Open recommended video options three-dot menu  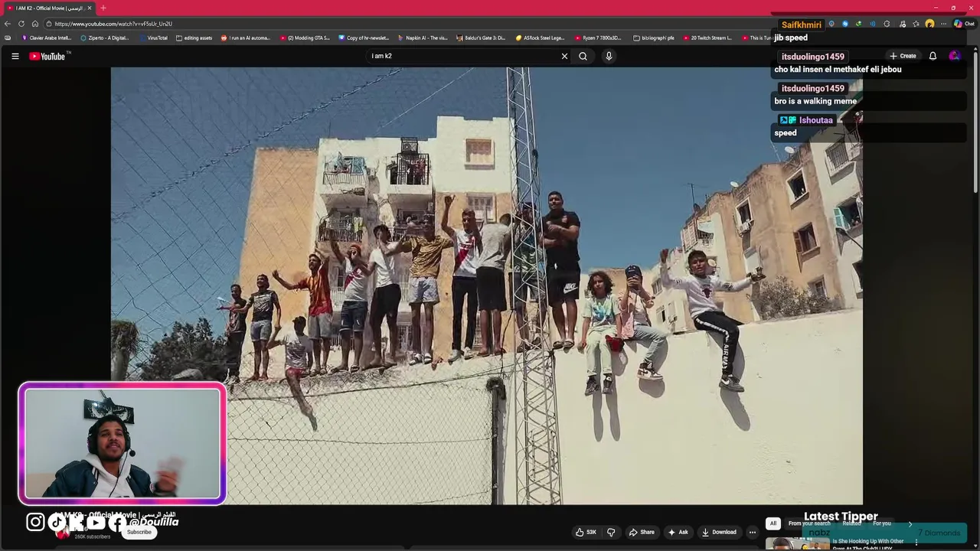(x=916, y=543)
